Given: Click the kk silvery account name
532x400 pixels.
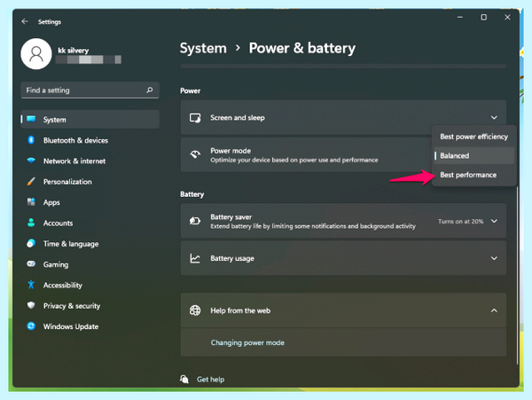Looking at the screenshot, I should [x=74, y=51].
